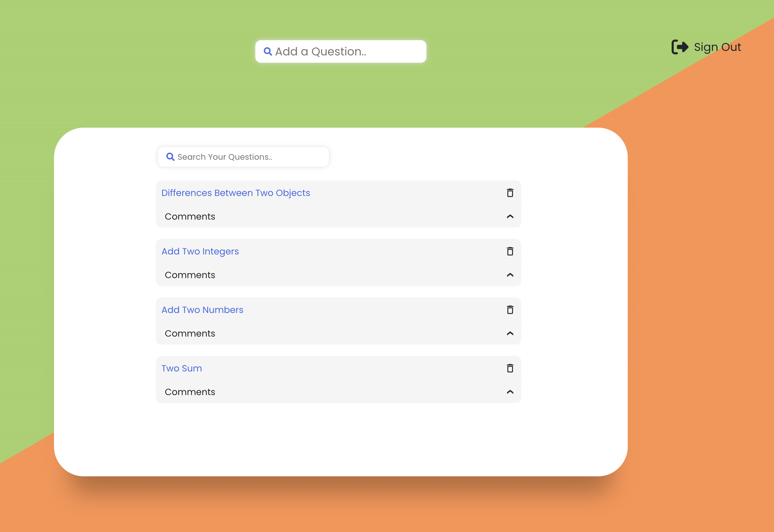Delete the Two Sum question
The width and height of the screenshot is (774, 532).
(510, 368)
